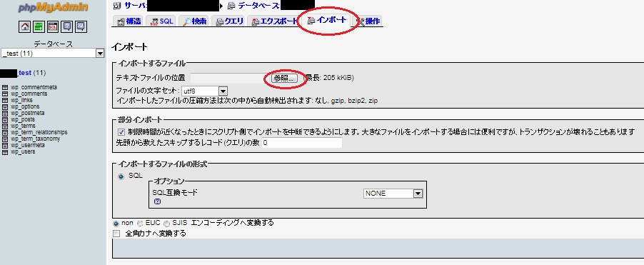
Task: Select the non encoding radio button
Action: pyautogui.click(x=116, y=224)
